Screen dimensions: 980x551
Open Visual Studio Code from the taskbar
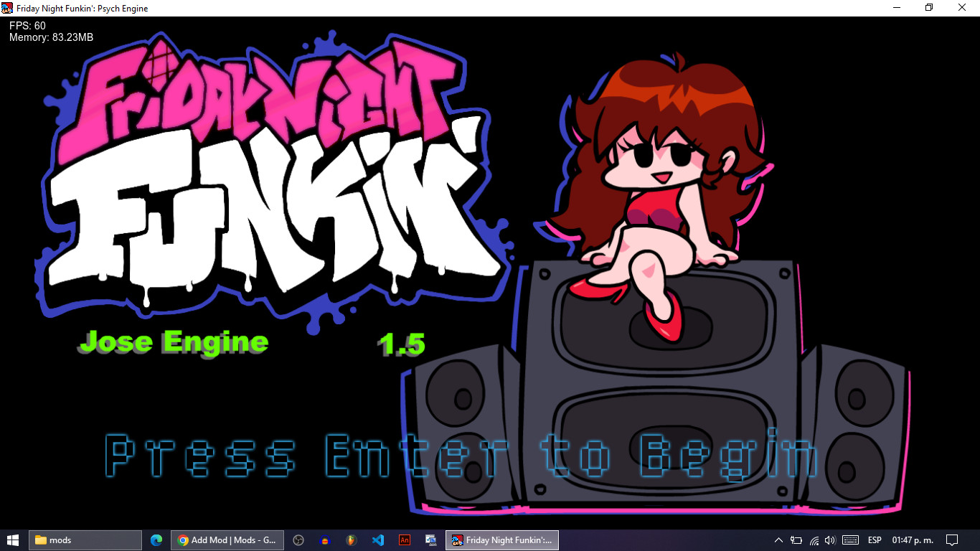click(378, 540)
